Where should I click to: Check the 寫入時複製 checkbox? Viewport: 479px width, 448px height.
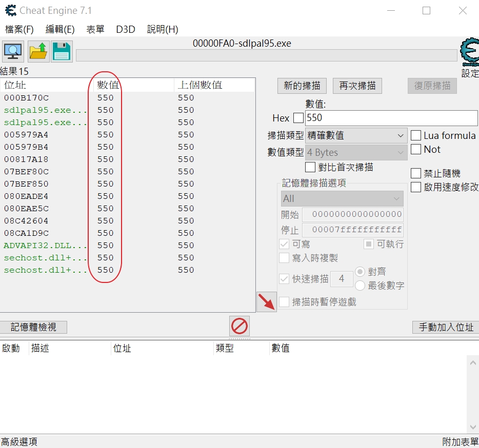pos(284,258)
